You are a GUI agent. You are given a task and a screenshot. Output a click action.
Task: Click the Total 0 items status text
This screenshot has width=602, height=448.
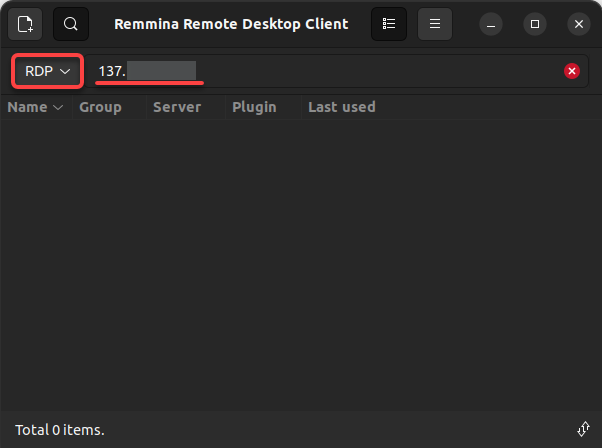click(60, 430)
